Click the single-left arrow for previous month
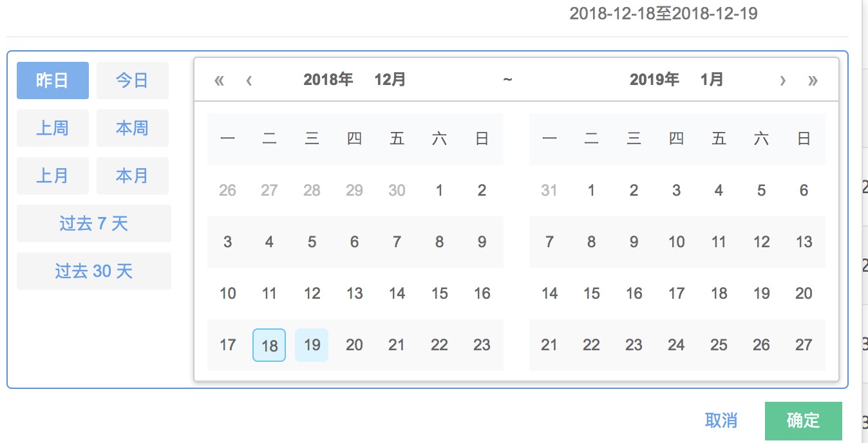The width and height of the screenshot is (868, 443). 248,80
